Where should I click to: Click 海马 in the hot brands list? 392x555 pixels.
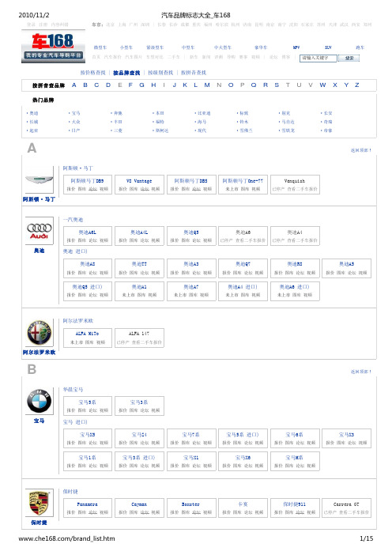[202, 122]
